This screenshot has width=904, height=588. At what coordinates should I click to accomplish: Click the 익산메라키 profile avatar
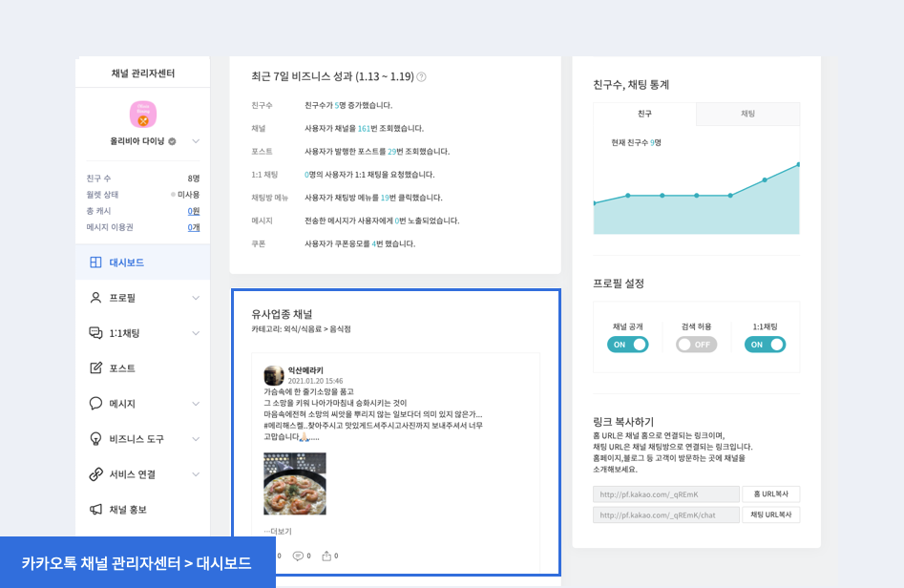point(274,375)
